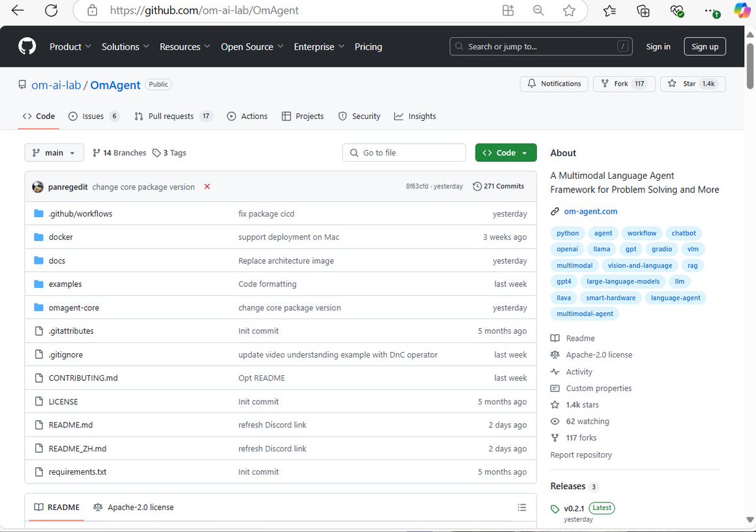The width and height of the screenshot is (756, 532).
Task: View site information padlock icon
Action: 93,11
